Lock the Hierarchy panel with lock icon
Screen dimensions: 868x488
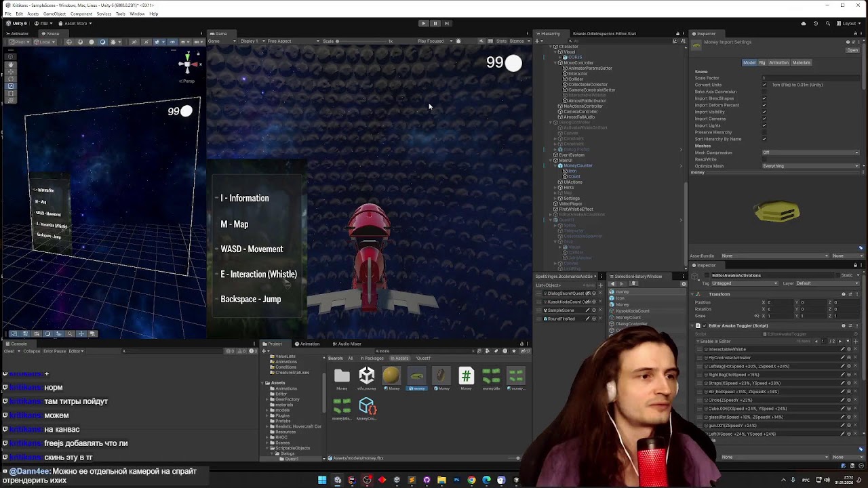(x=677, y=34)
